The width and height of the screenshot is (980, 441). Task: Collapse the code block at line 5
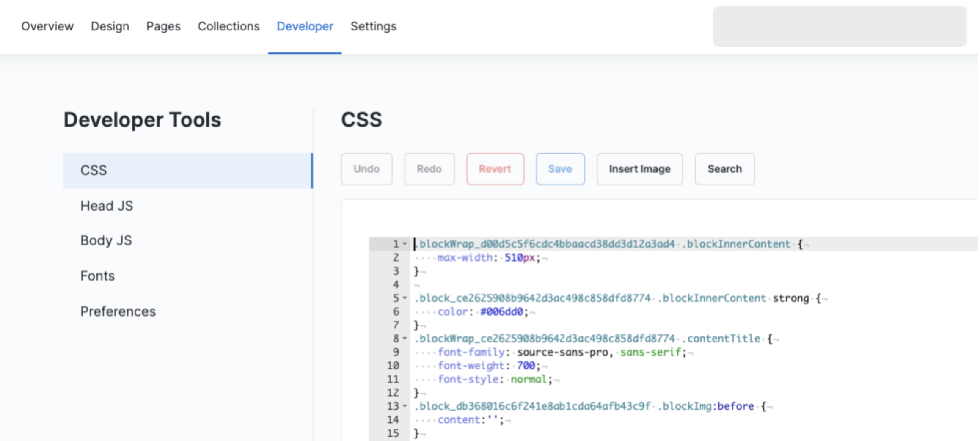coord(405,298)
